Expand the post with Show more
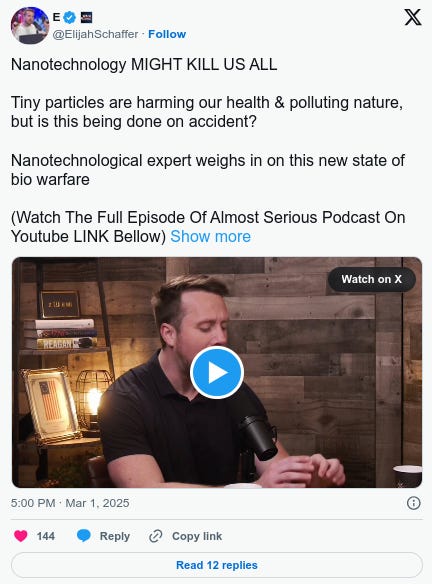 pyautogui.click(x=210, y=237)
